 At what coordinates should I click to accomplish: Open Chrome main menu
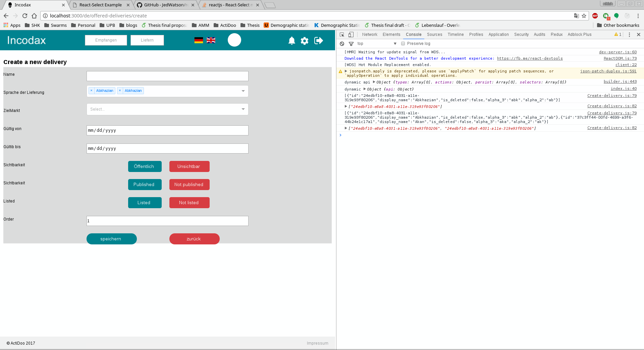[x=638, y=16]
